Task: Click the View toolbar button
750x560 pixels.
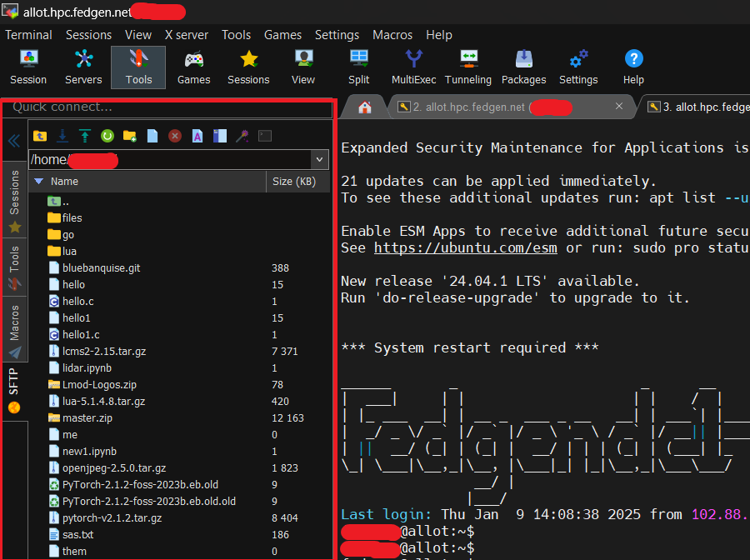Action: (303, 67)
